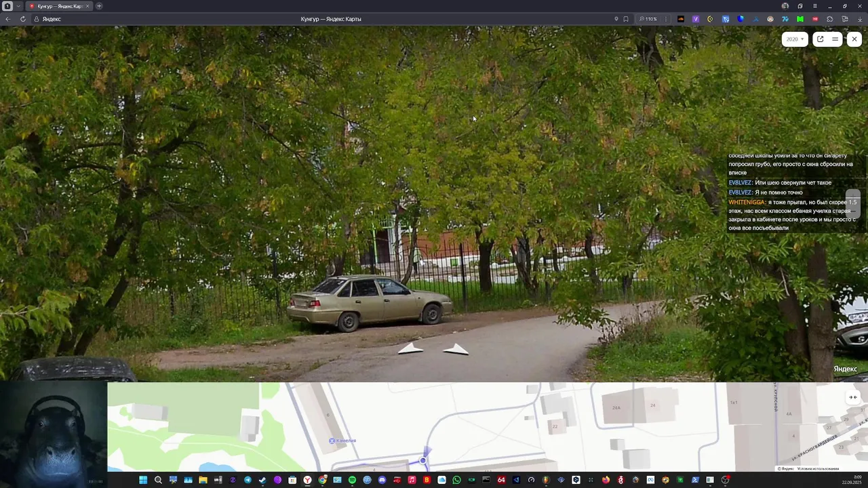Click WHITENIGGA username in chat overlay

(x=747, y=202)
